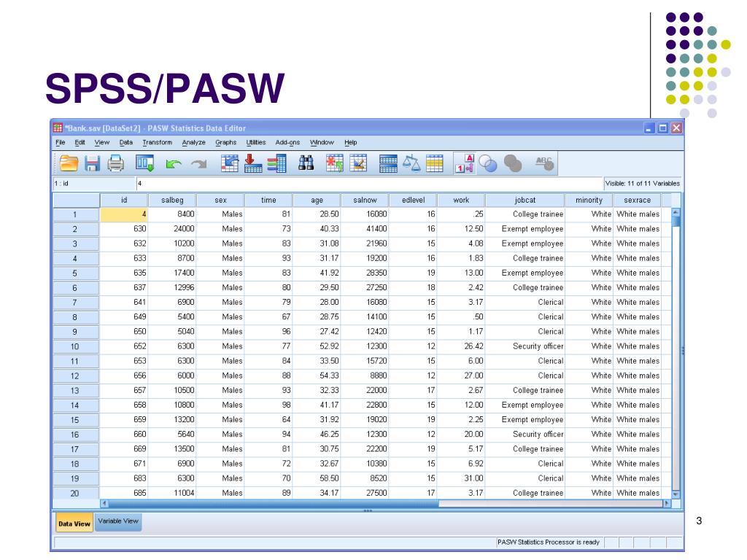The image size is (747, 560).
Task: Click the Go to variable icon with the red arrow
Action: point(253,163)
